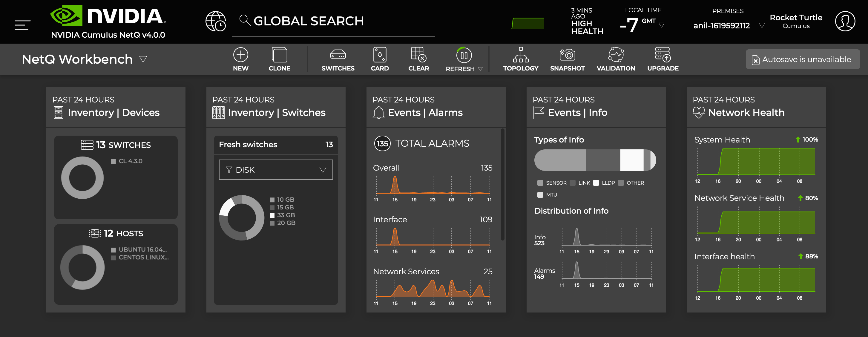Toggle the MTU legend checkbox

coord(540,195)
